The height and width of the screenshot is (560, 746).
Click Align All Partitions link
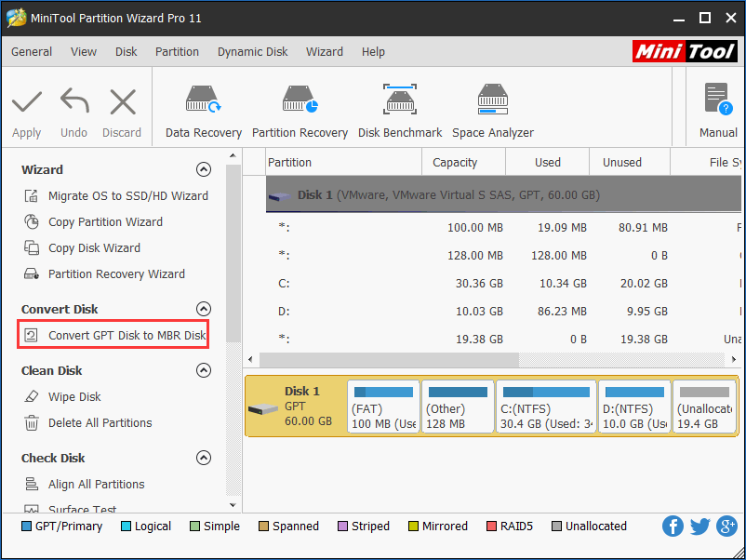click(96, 484)
